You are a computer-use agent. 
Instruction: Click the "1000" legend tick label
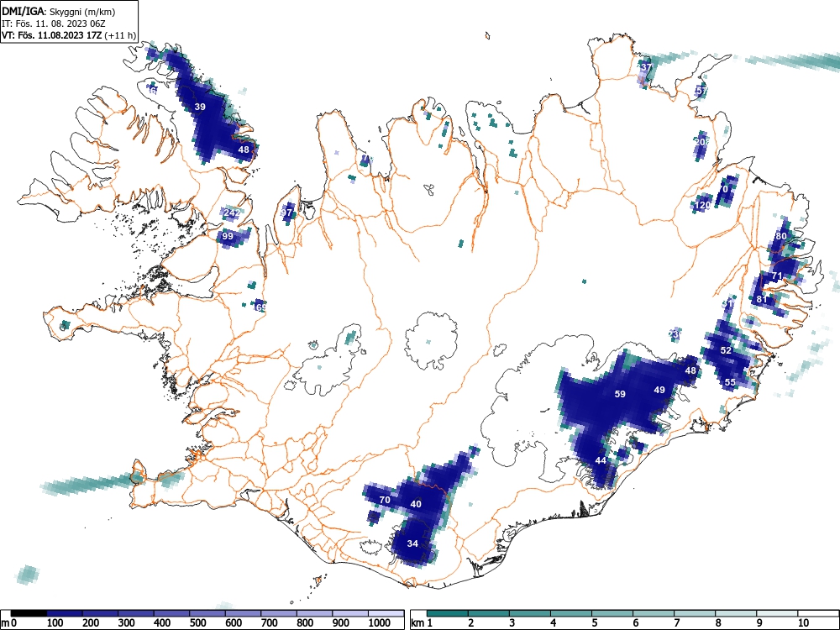(x=380, y=623)
